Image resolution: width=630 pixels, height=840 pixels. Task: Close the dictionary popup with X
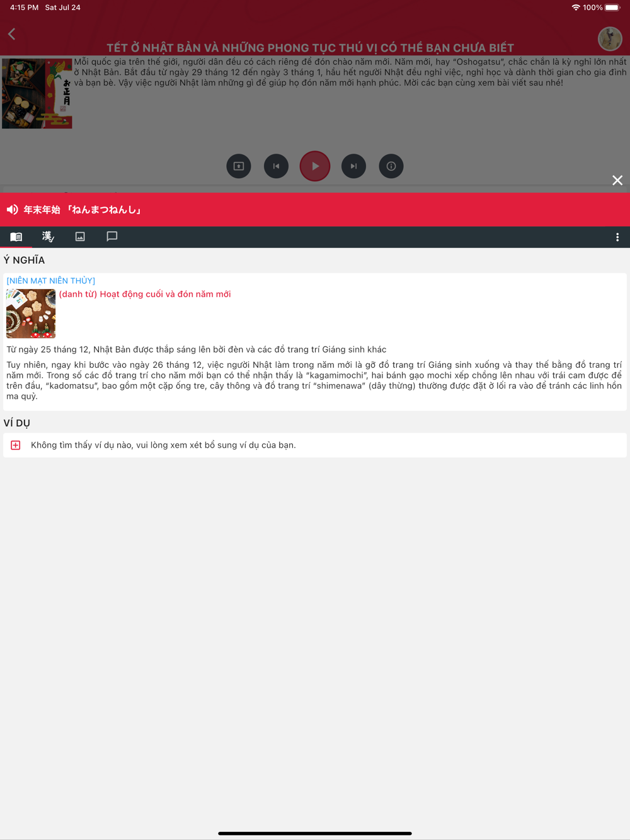pos(617,181)
